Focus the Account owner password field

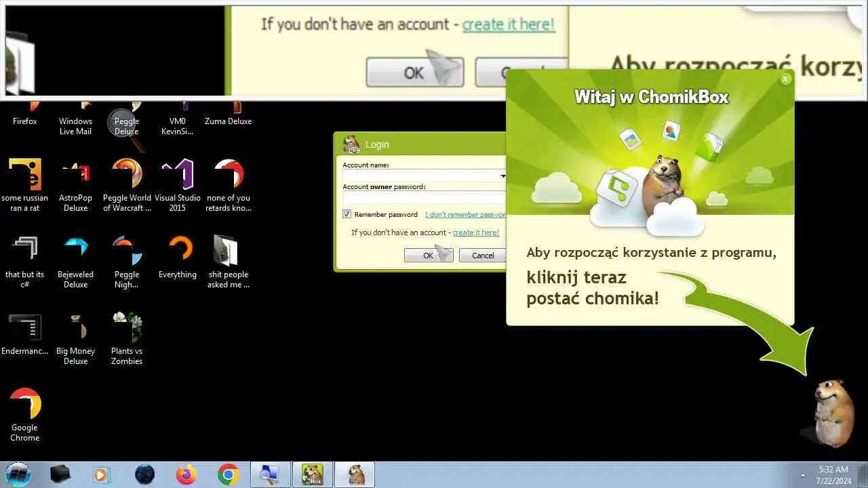[x=425, y=197]
